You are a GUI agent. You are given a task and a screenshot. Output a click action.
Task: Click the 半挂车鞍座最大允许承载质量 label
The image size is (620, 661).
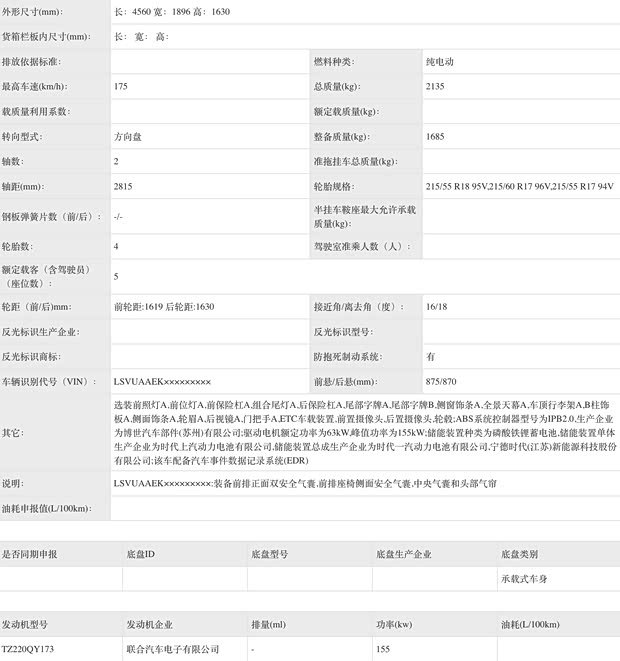pos(365,216)
